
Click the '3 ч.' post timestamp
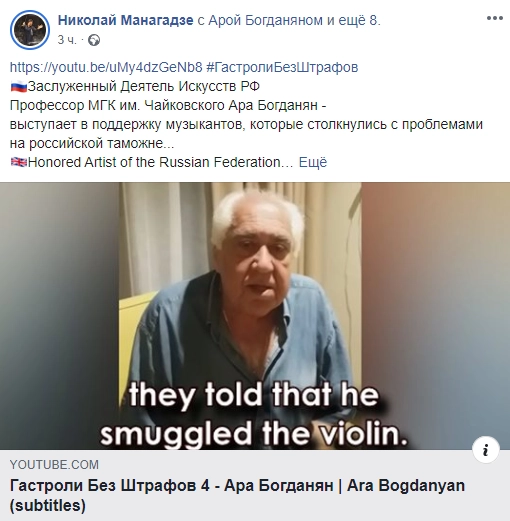coord(67,40)
